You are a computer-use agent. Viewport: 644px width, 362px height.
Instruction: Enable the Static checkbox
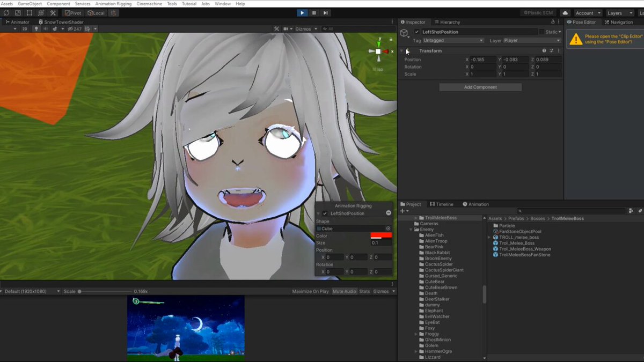coord(542,32)
